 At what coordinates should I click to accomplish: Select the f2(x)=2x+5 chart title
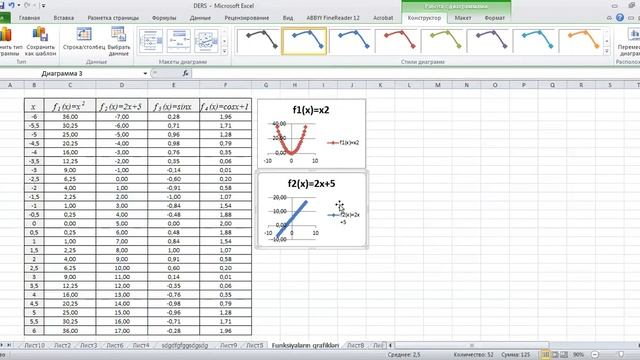(311, 184)
